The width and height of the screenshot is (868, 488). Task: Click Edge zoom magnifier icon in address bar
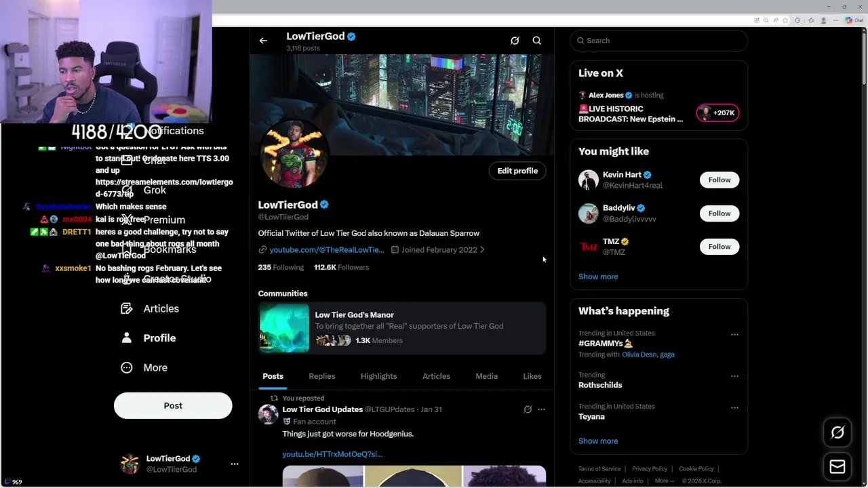(766, 20)
